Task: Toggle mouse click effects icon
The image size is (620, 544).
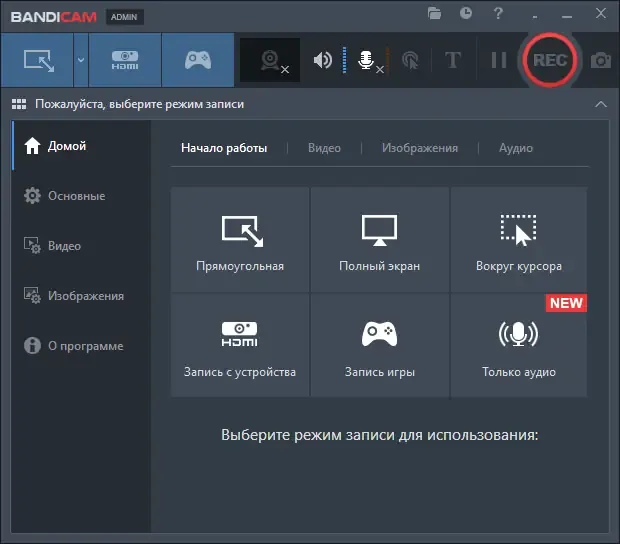Action: point(410,60)
